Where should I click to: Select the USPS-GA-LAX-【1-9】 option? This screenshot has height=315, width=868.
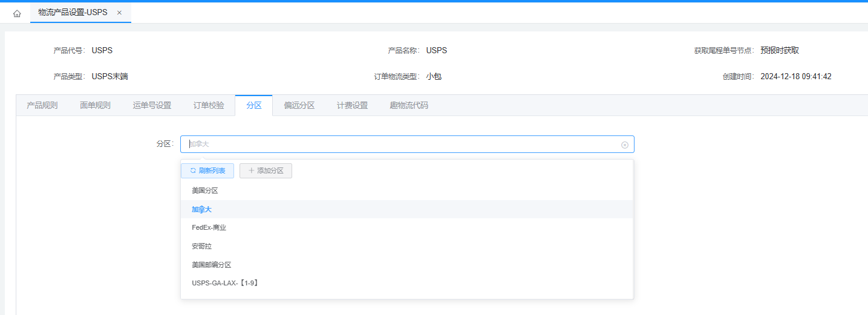tap(407, 283)
